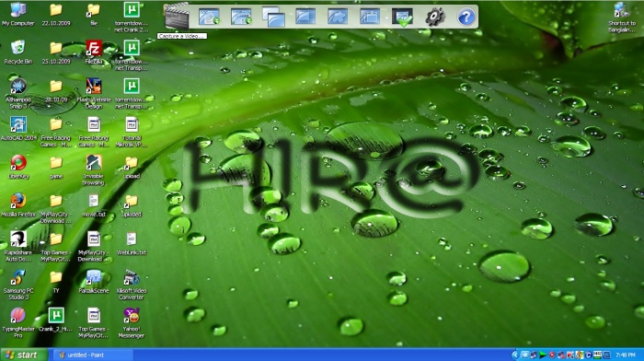Select folder named 25.10.2009

[56, 52]
